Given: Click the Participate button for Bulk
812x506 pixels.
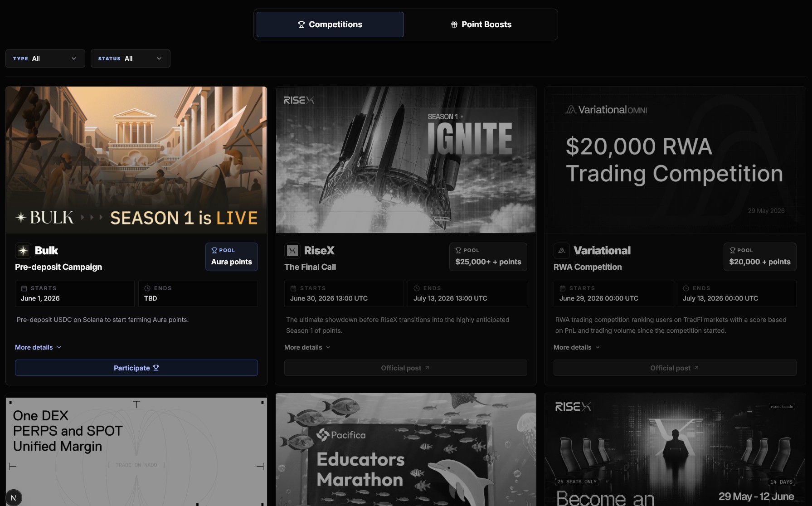Looking at the screenshot, I should (136, 368).
